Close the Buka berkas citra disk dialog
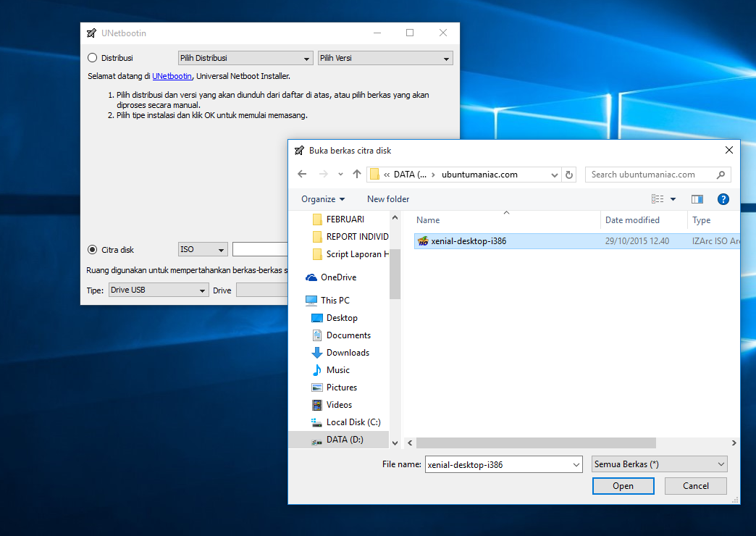Screen dimensions: 756x536 click(x=729, y=150)
